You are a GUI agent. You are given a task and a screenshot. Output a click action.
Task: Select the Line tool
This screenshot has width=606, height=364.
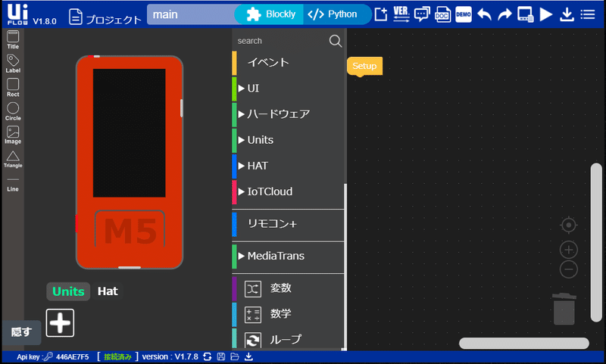[x=13, y=185]
